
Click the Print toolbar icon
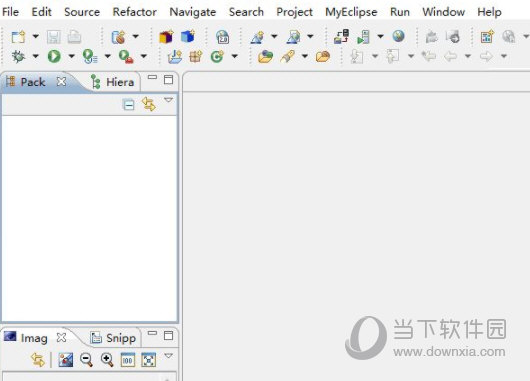pos(74,37)
